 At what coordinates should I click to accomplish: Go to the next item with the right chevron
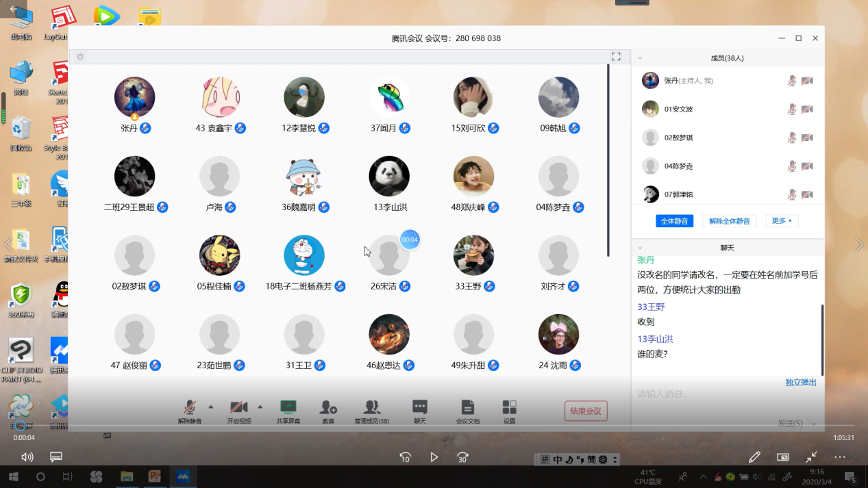tap(859, 244)
